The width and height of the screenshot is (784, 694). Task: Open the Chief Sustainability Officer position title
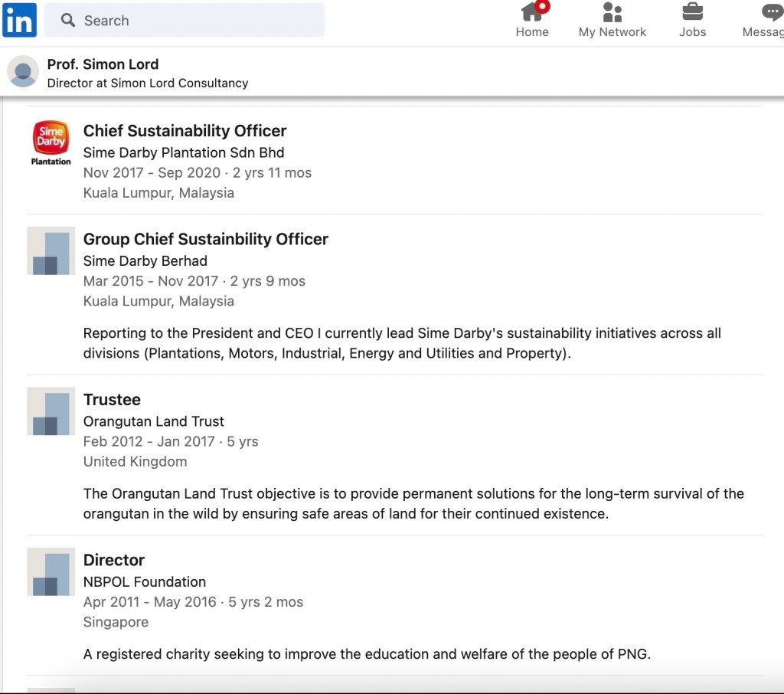pyautogui.click(x=185, y=131)
